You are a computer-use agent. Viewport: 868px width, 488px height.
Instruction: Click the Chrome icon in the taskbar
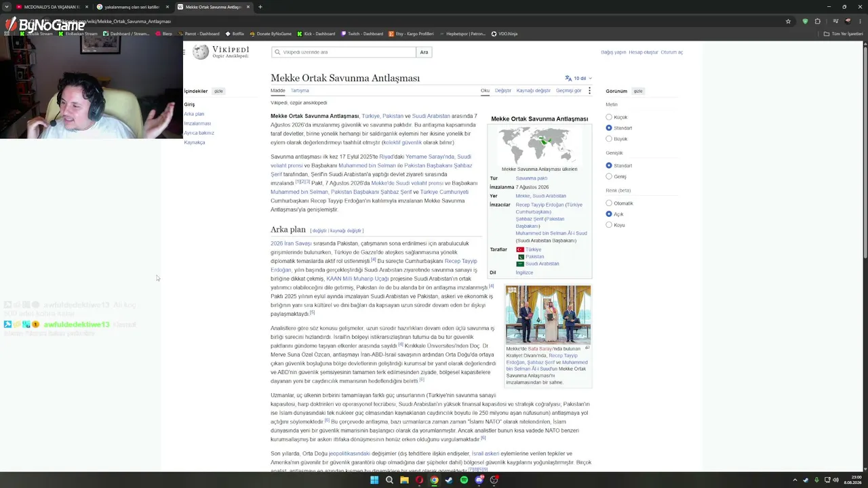[434, 480]
